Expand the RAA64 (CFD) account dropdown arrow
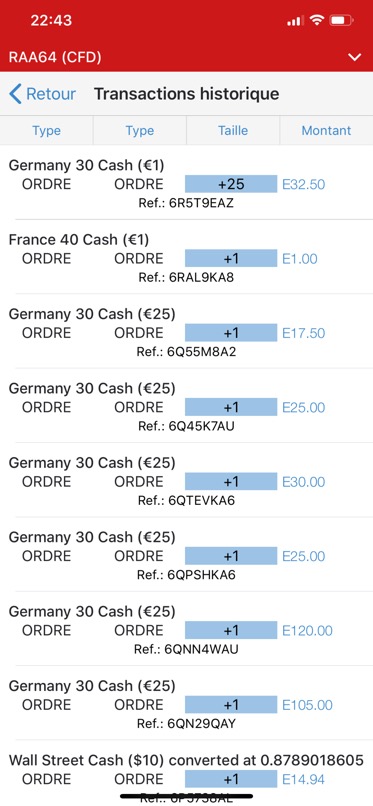 pyautogui.click(x=355, y=57)
